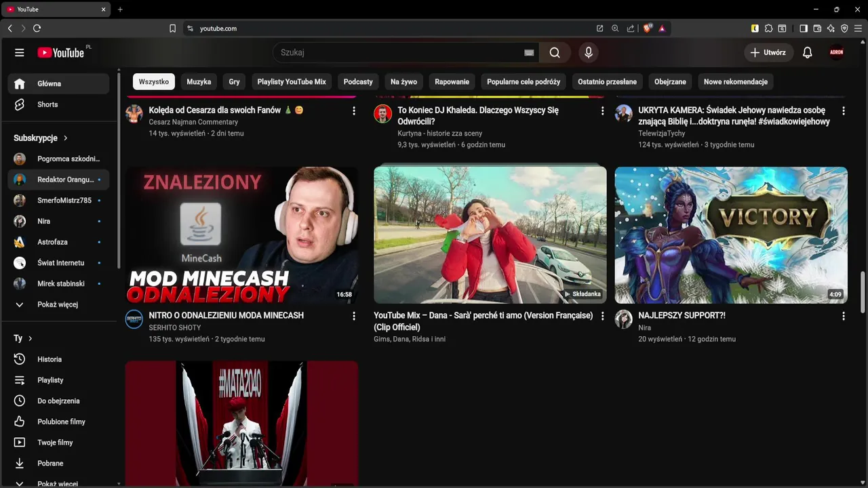This screenshot has width=868, height=488.
Task: Open Do obejrzenia watch later list
Action: click(58, 401)
